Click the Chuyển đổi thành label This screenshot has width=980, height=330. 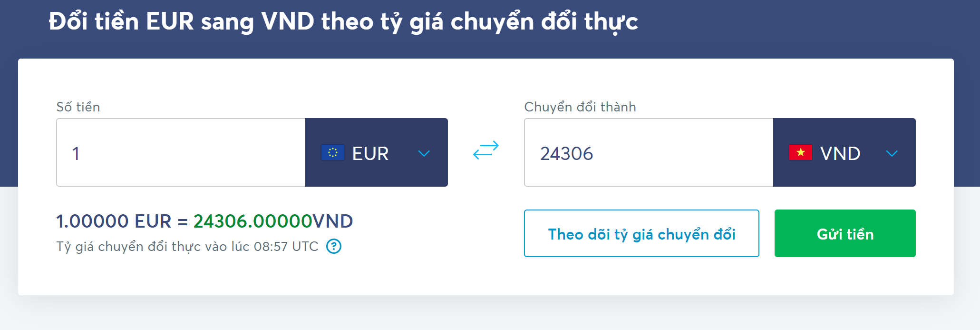(580, 107)
